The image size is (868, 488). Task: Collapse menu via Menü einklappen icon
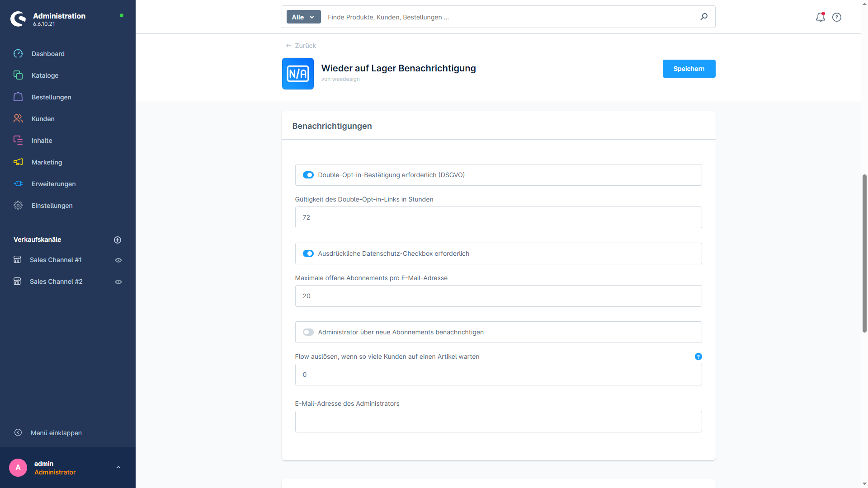18,432
